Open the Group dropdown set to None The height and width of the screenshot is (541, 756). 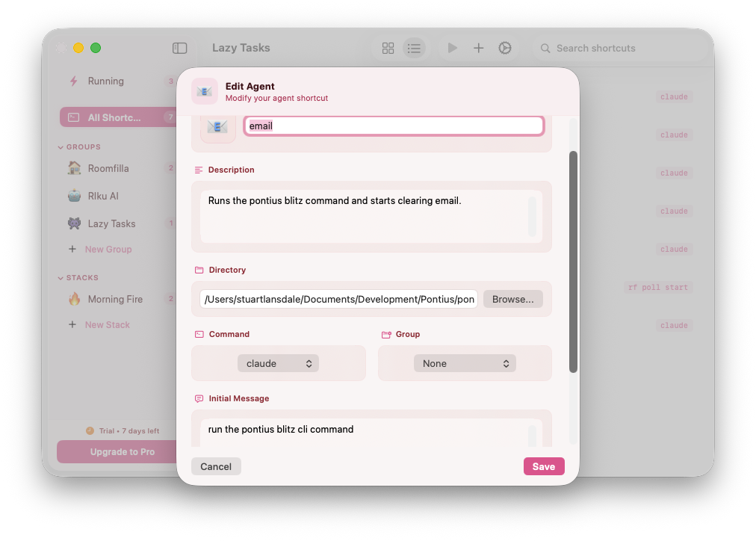(465, 363)
